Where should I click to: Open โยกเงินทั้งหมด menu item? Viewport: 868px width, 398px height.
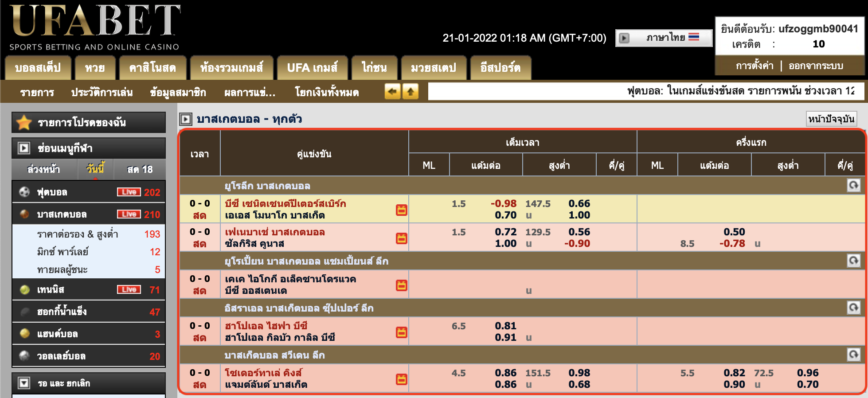(327, 92)
